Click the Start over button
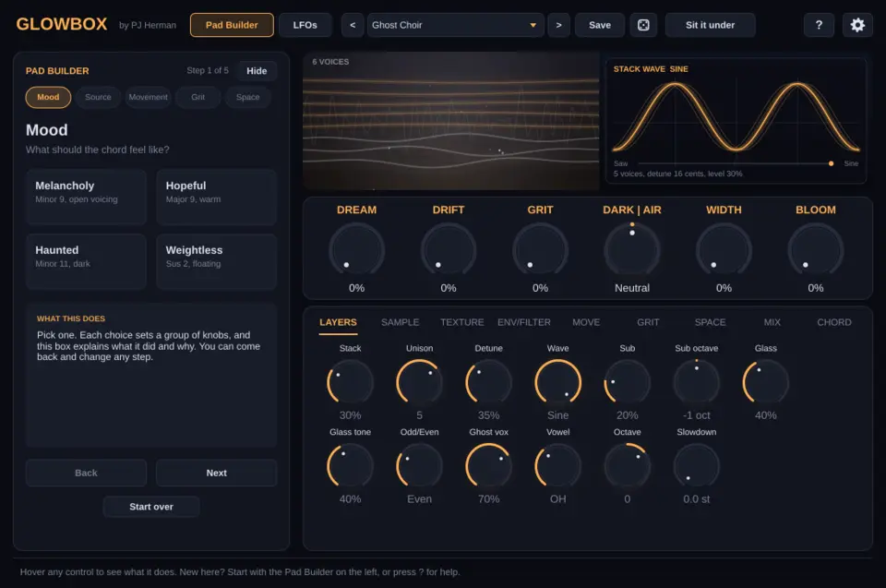The height and width of the screenshot is (588, 886). click(x=151, y=507)
